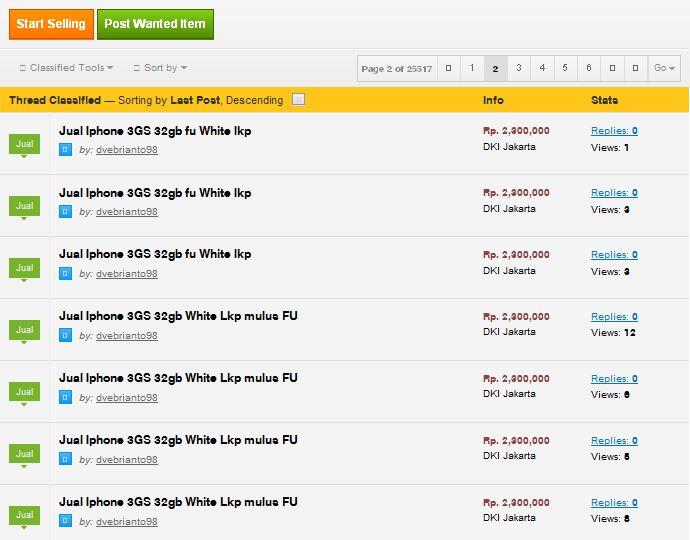Viewport: 690px width, 540px height.
Task: Jump to page 5 in pagination
Action: click(x=565, y=68)
